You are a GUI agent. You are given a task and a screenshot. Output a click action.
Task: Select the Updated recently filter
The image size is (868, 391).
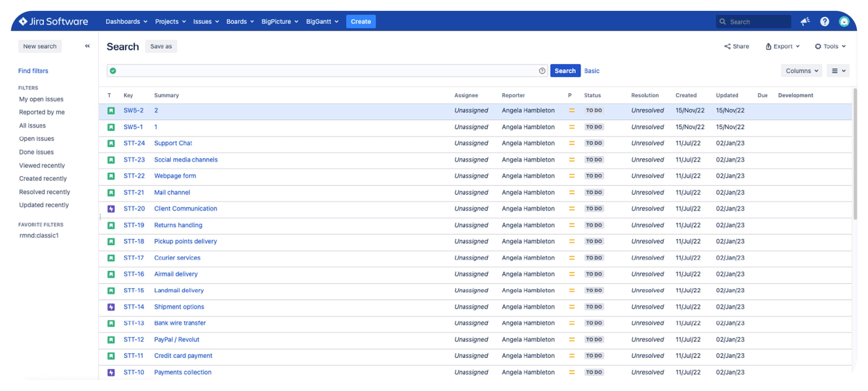coord(44,205)
